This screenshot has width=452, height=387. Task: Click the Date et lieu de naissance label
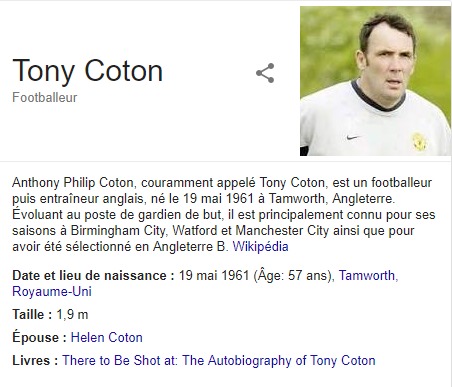93,276
